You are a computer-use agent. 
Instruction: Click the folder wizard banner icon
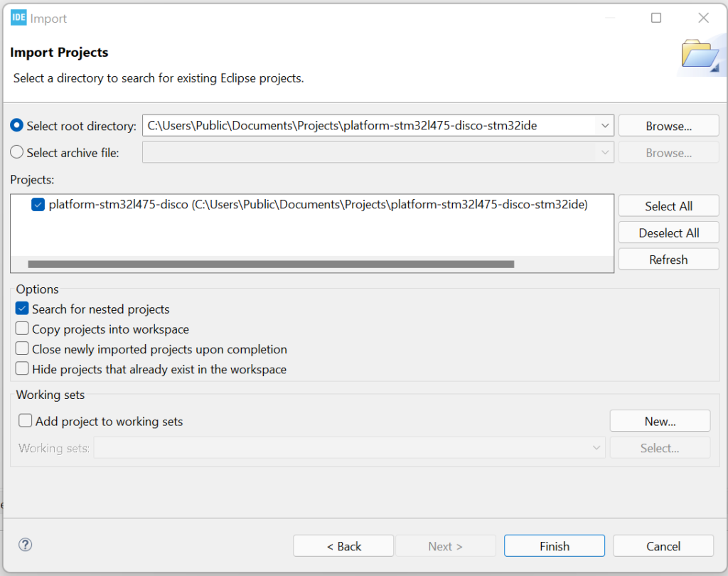(700, 53)
